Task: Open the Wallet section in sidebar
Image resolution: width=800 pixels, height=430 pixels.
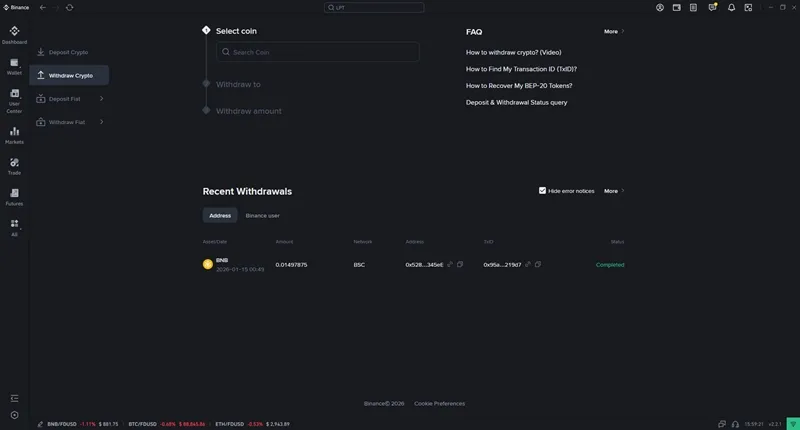Action: [14, 65]
